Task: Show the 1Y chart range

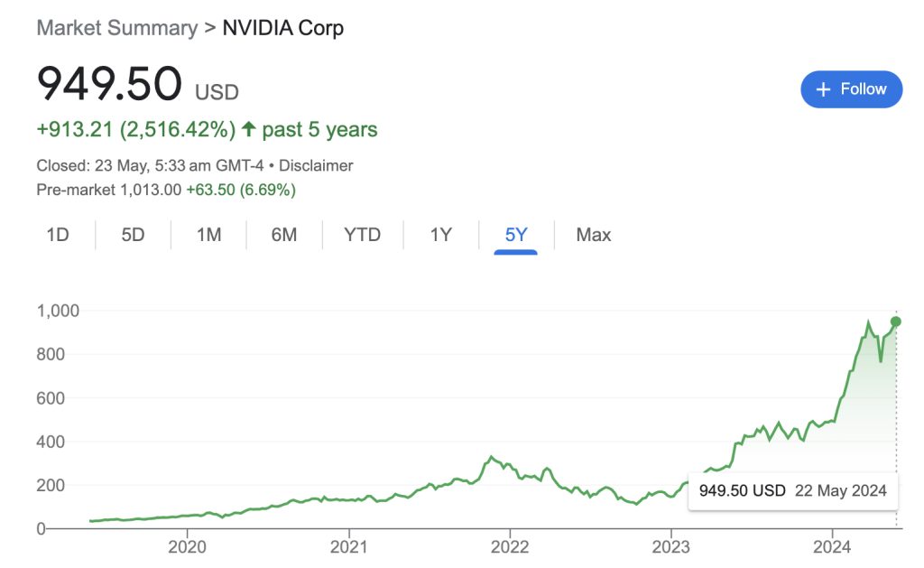Action: (x=440, y=235)
